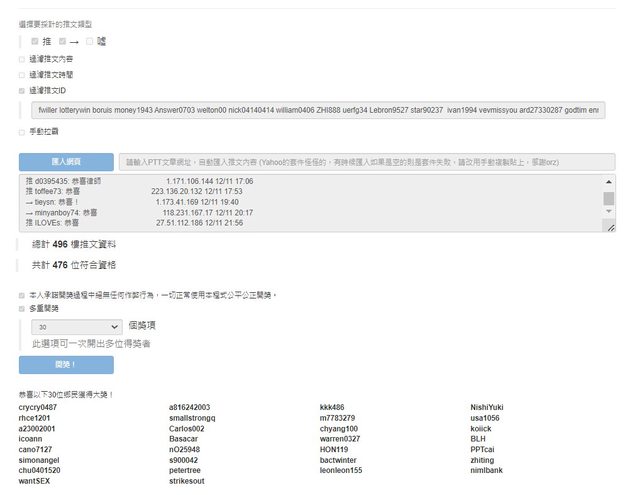Click the filtered ID list text field
Screen dimensions: 640x495
[316, 109]
